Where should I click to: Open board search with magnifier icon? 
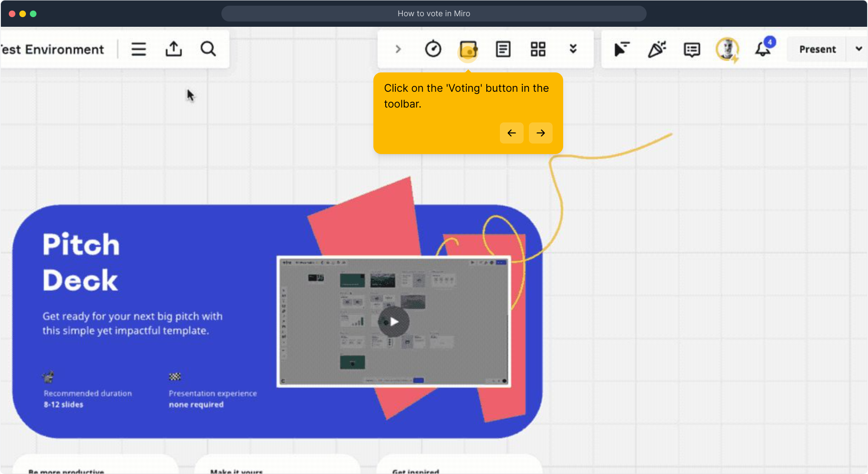pos(208,49)
